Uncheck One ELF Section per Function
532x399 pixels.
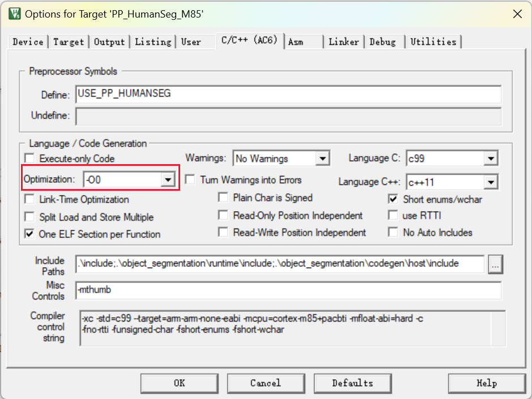pos(29,234)
